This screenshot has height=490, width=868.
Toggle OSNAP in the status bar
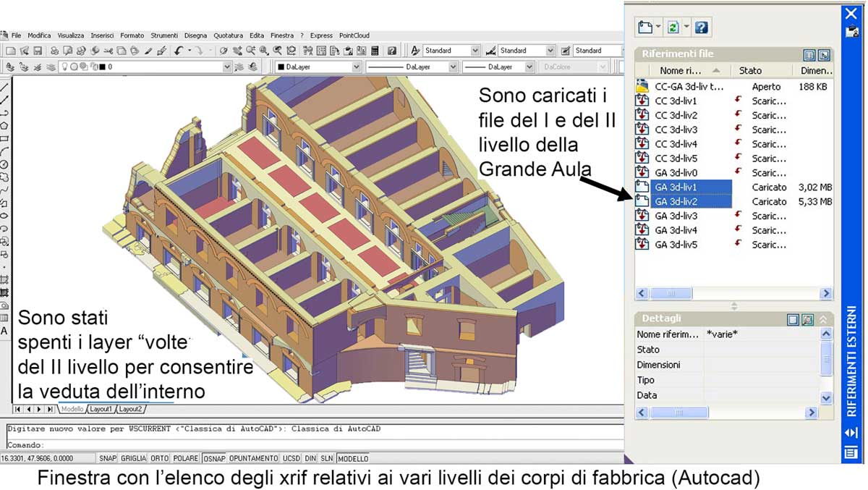point(214,458)
